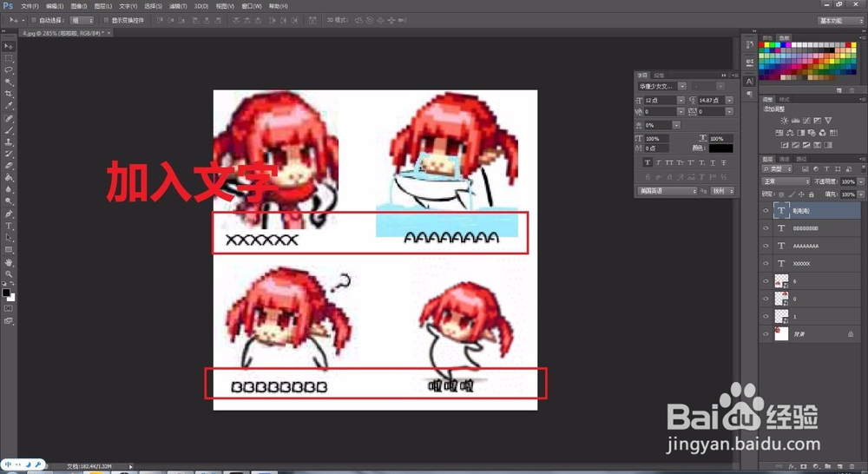Click the foreground color swatch in toolbox
Screen dimensions: 868x474
[6, 293]
